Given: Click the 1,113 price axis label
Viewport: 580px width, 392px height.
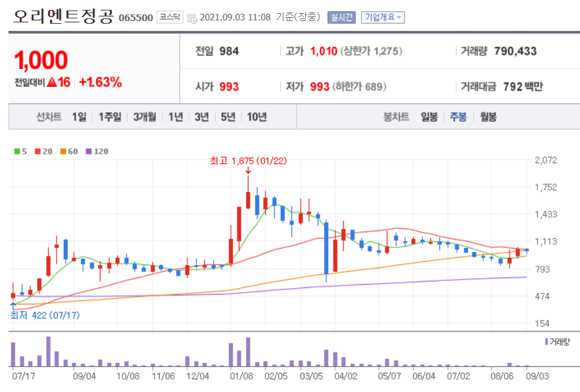Looking at the screenshot, I should click(546, 241).
